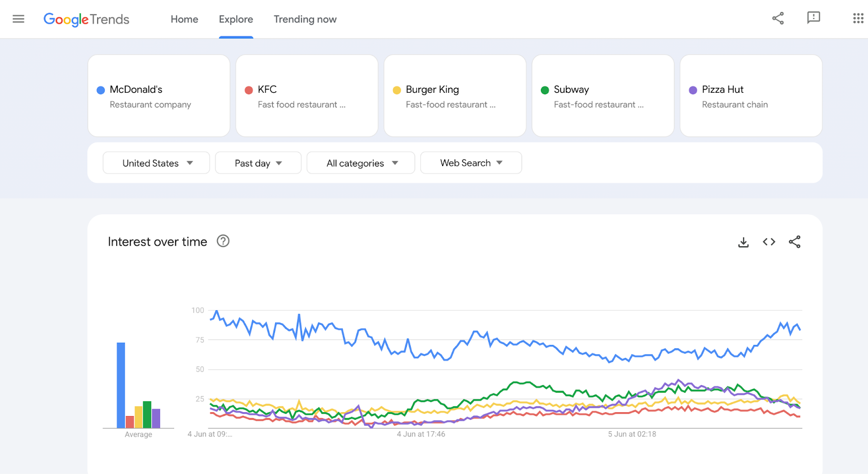Open the Web Search type dropdown
Viewport: 868px width, 474px height.
pyautogui.click(x=471, y=163)
